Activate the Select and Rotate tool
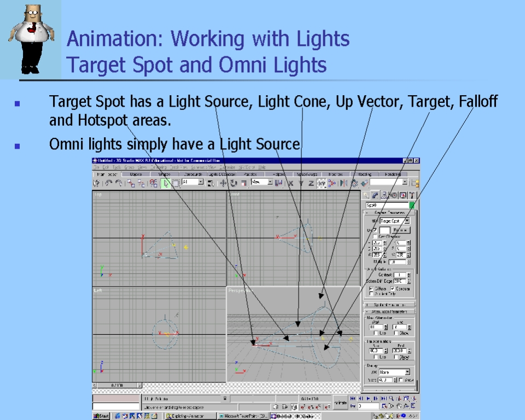Viewport: 525px width, 420px height. [234, 183]
